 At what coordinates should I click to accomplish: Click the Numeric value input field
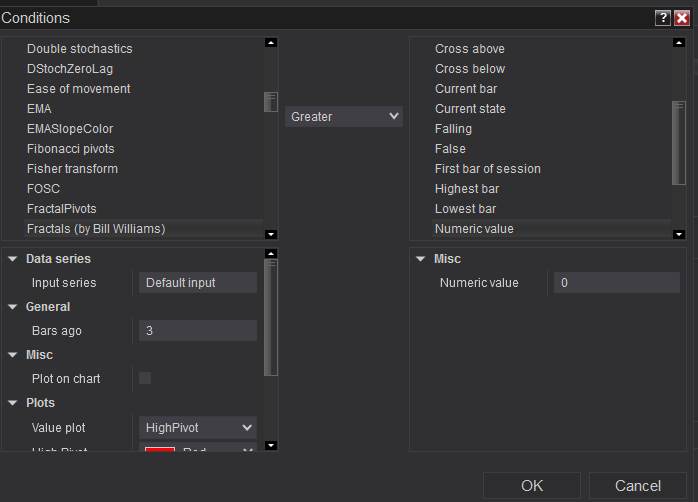tap(616, 283)
